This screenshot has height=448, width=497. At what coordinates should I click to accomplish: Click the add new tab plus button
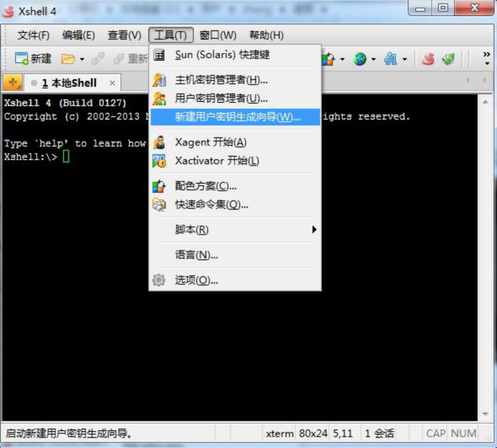coord(13,83)
